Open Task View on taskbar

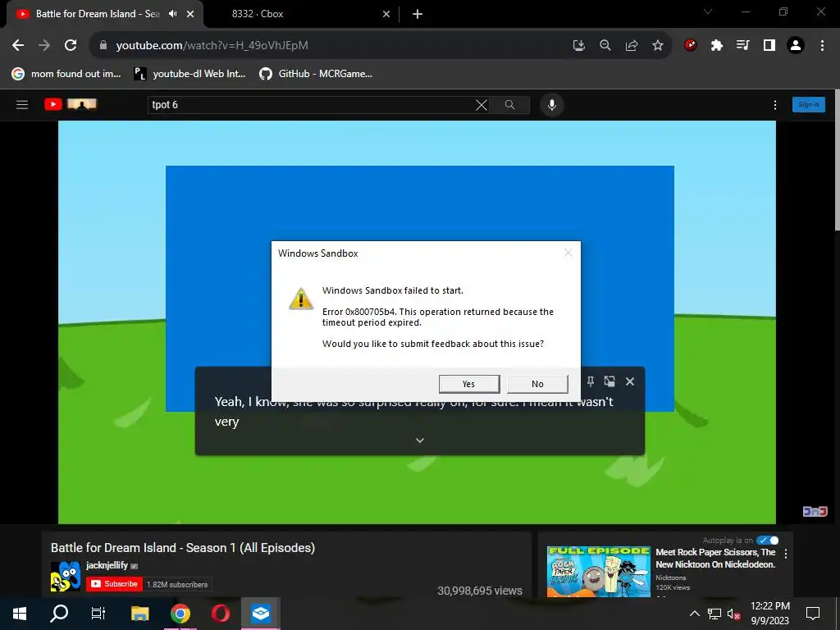pyautogui.click(x=98, y=614)
